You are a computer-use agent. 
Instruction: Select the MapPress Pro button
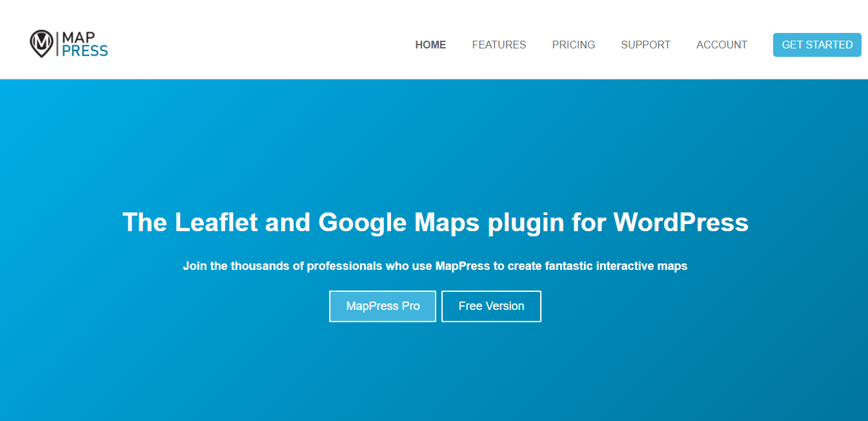click(x=383, y=306)
